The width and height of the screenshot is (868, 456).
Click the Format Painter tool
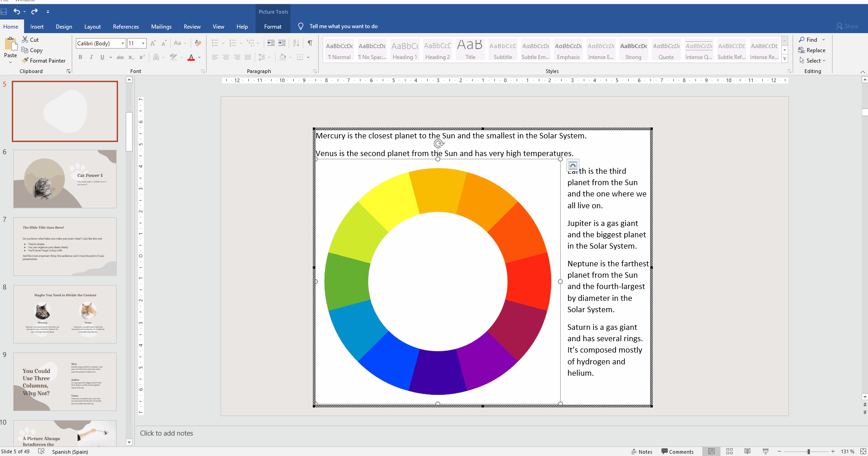[x=44, y=60]
